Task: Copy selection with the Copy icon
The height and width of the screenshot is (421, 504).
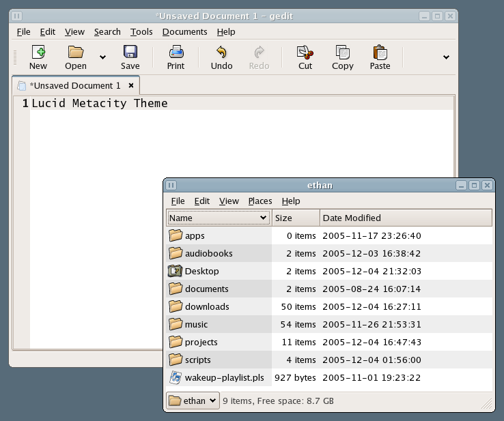Action: (x=343, y=53)
